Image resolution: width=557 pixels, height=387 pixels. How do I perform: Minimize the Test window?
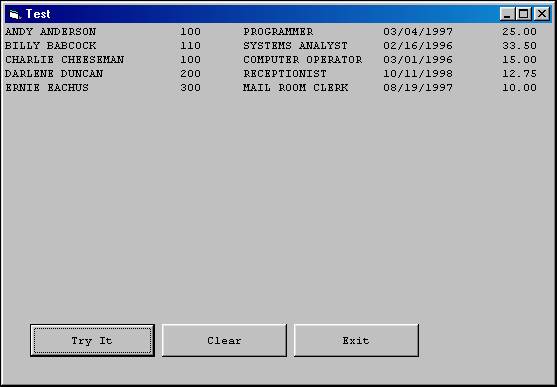[x=507, y=14]
